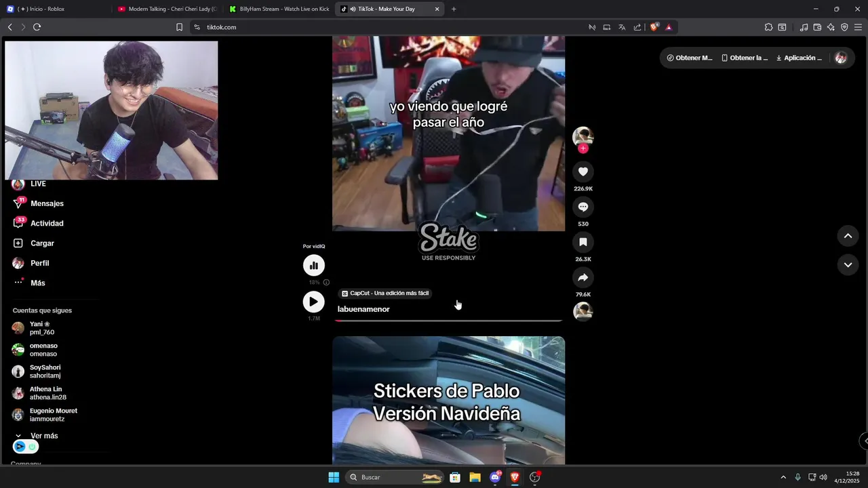This screenshot has width=868, height=488.
Task: Open Brave Rewards triangle icon
Action: [669, 27]
